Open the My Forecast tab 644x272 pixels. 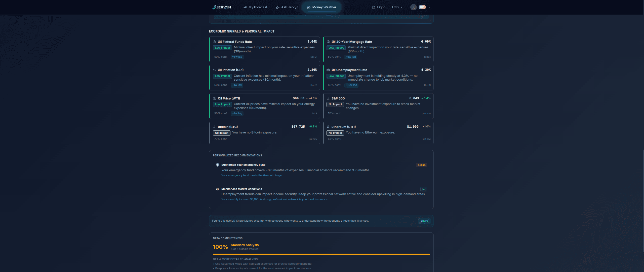tap(255, 7)
